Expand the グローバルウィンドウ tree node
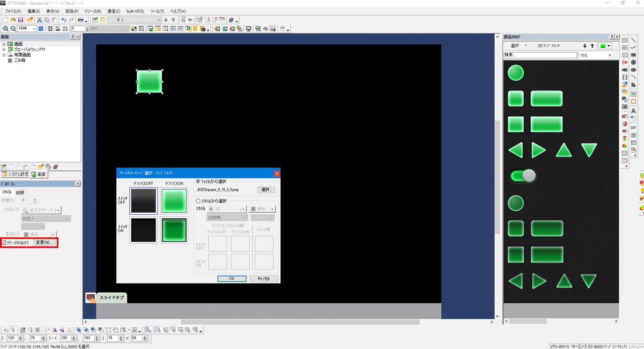 pos(4,49)
